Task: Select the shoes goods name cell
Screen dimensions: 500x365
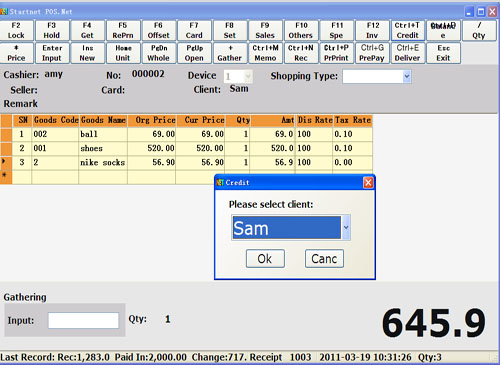Action: tap(103, 148)
